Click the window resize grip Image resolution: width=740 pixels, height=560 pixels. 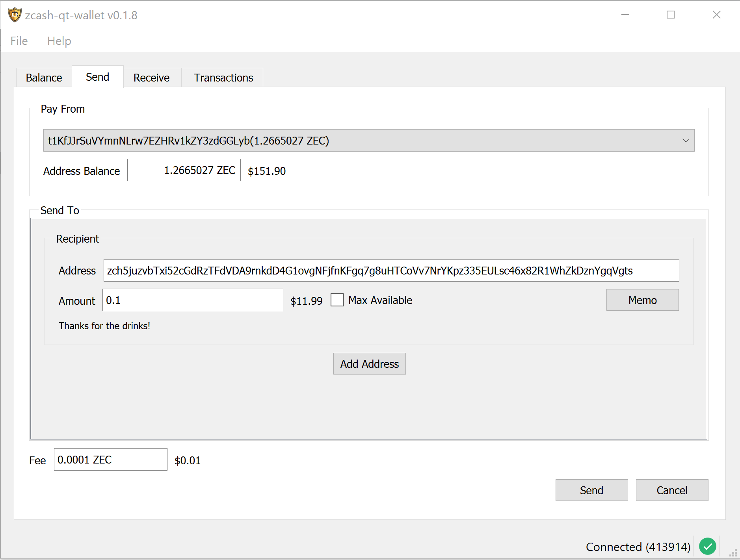tap(733, 553)
